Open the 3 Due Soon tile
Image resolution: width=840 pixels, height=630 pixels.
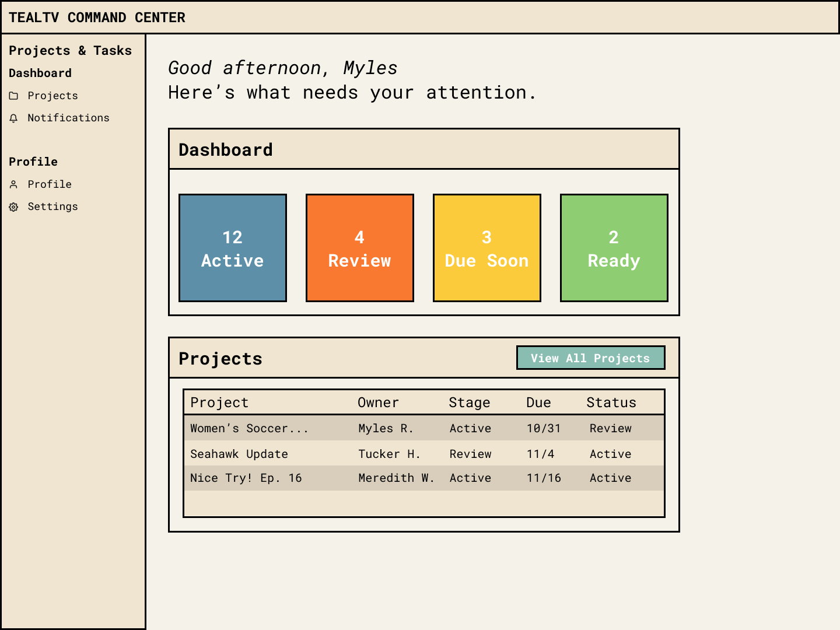[x=487, y=248]
